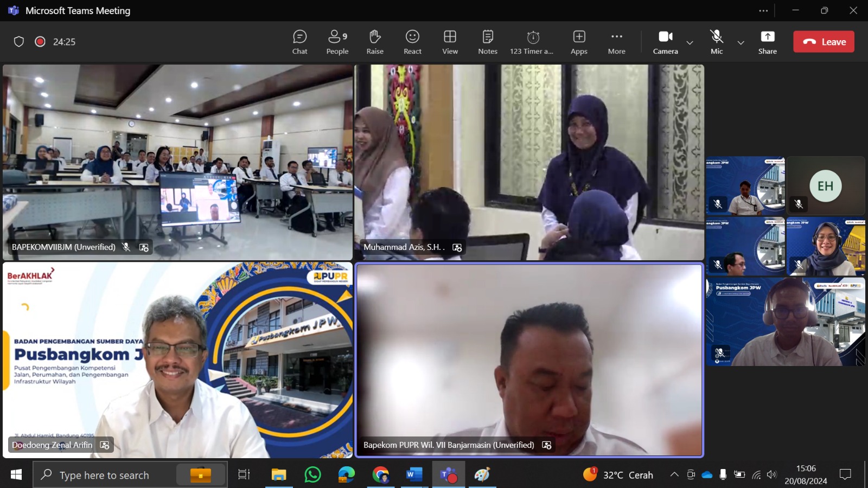Click the taskbar search box
Viewport: 868px width, 488px height.
[130, 475]
